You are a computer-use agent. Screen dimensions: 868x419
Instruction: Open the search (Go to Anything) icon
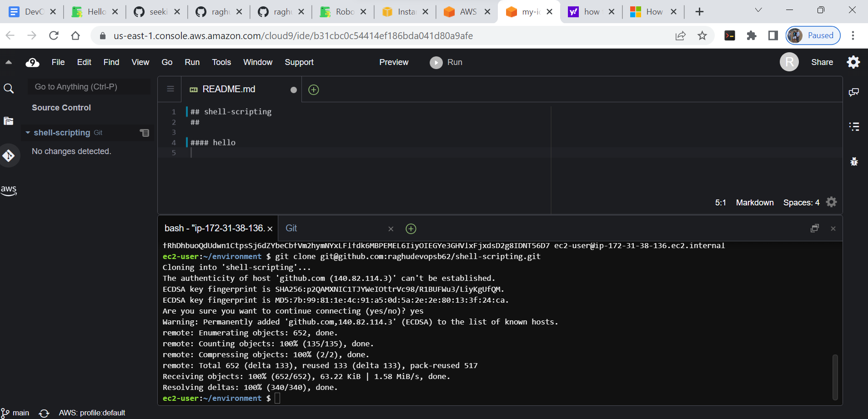pyautogui.click(x=9, y=88)
